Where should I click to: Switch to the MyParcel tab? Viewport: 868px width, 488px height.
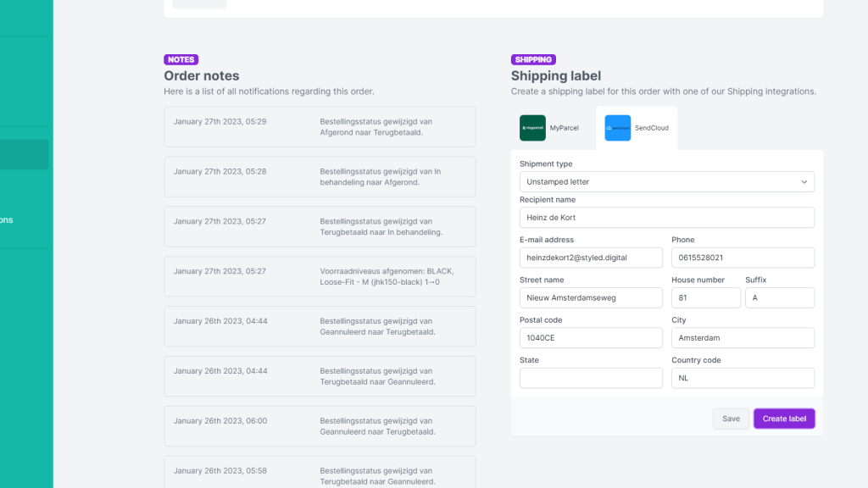[x=549, y=128]
